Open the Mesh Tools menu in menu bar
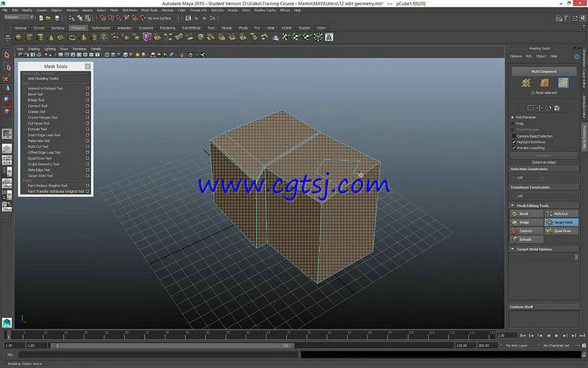The height and width of the screenshot is (368, 588). [x=149, y=10]
